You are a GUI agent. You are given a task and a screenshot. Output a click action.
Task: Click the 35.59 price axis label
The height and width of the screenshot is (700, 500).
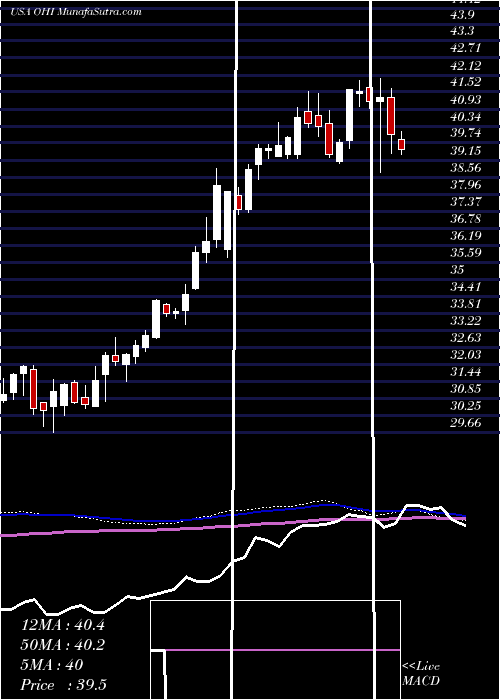click(x=467, y=253)
